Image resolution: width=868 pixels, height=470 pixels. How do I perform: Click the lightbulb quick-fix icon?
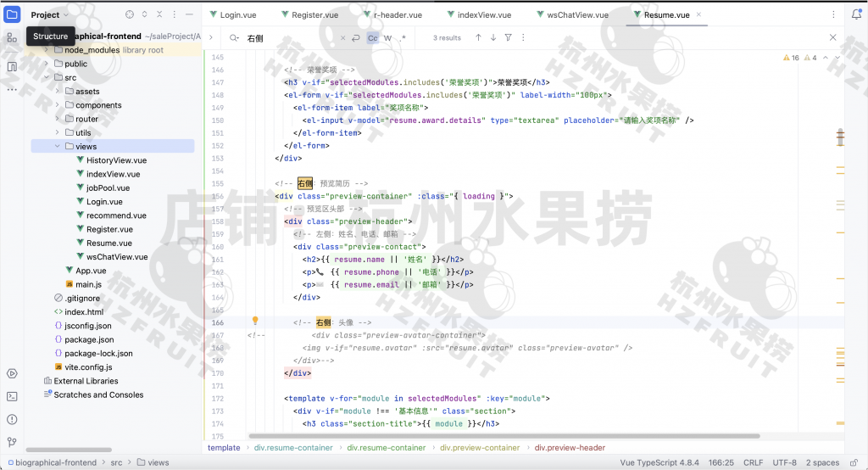click(x=255, y=321)
